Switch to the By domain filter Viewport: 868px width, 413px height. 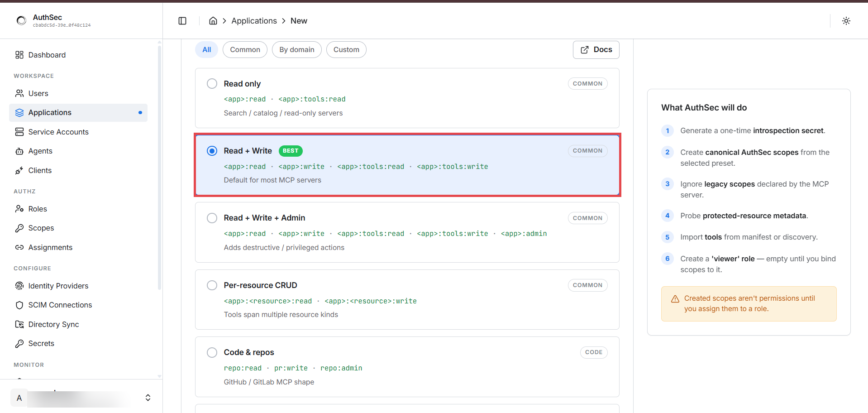point(297,50)
